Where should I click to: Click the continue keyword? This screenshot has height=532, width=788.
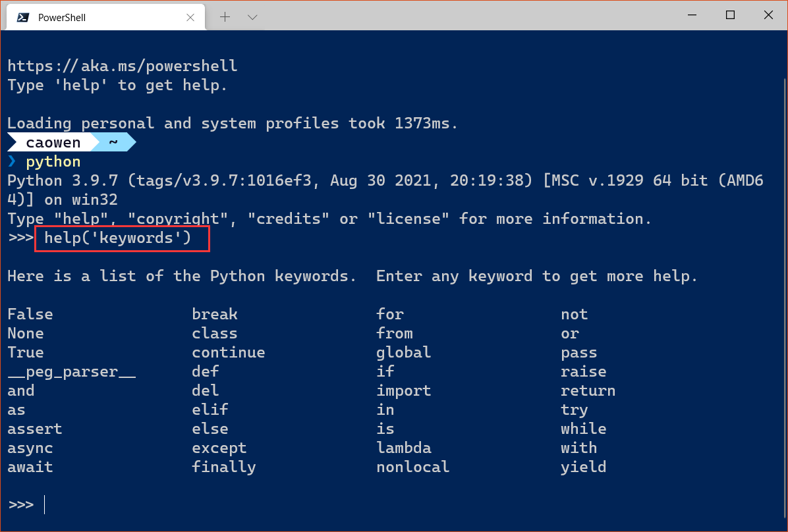tap(229, 352)
